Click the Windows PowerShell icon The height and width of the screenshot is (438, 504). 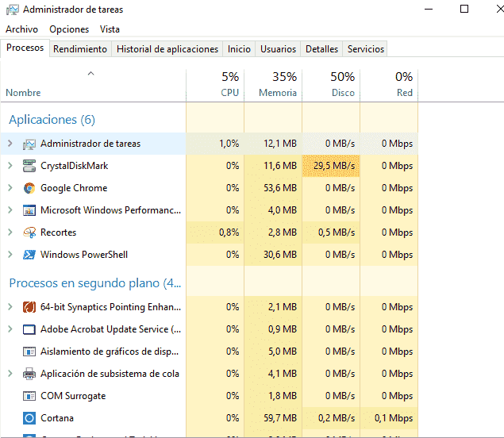[x=29, y=255]
